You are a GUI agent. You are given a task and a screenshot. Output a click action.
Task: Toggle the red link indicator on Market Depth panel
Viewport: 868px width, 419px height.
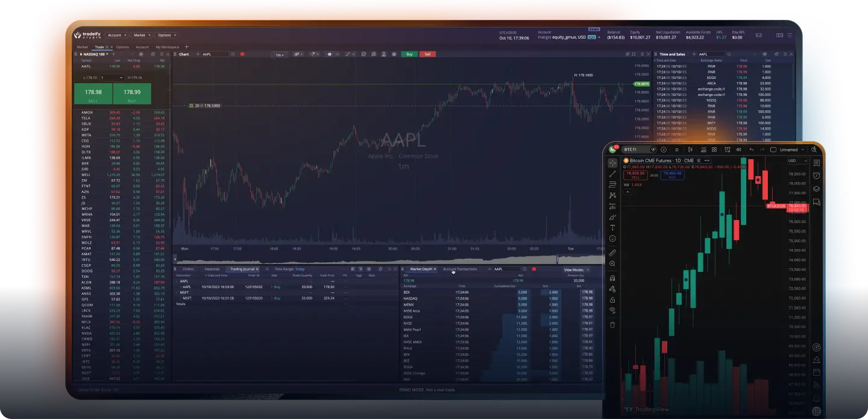[x=534, y=269]
